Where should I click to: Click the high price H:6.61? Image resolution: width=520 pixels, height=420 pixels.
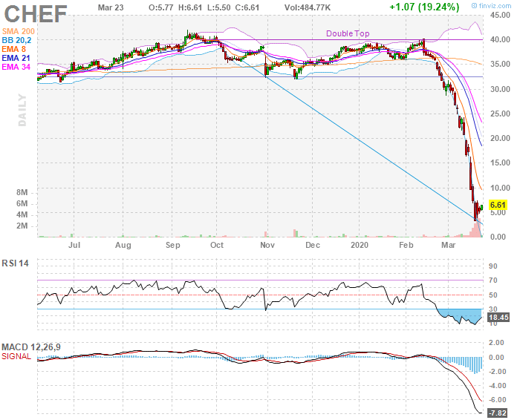[190, 7]
